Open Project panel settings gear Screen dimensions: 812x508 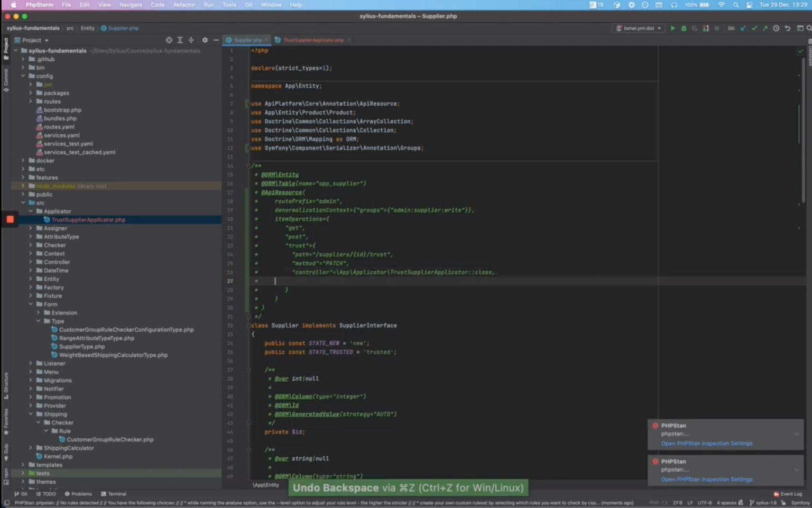[205, 40]
